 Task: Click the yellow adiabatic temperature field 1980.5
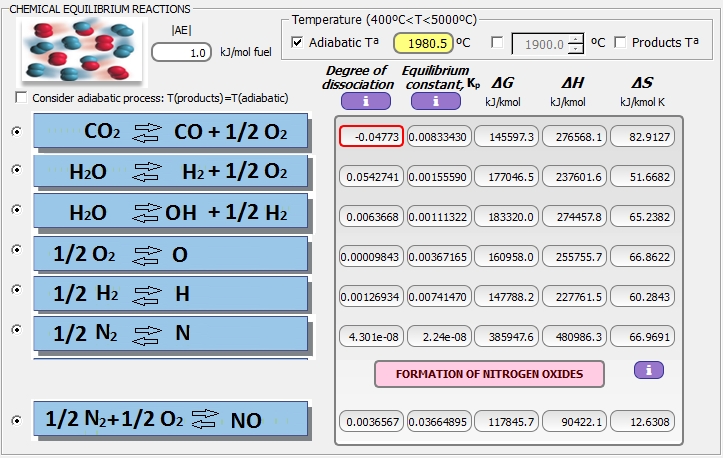tap(423, 43)
